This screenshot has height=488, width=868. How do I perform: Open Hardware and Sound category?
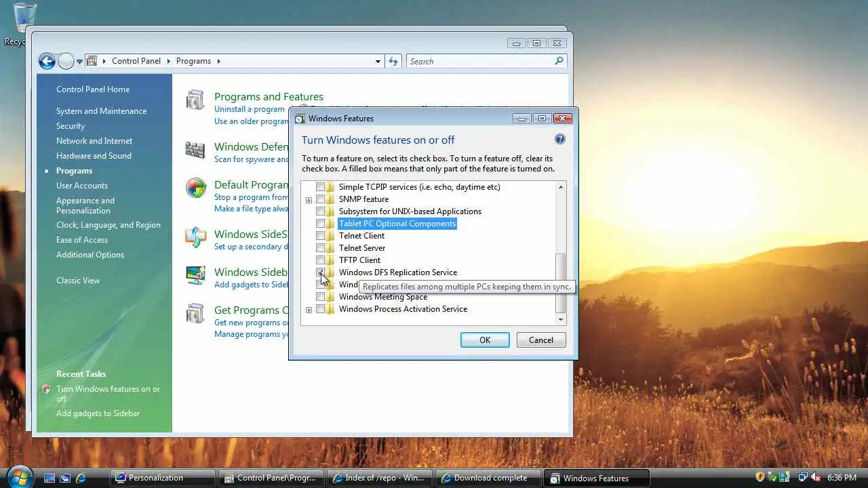click(x=94, y=156)
